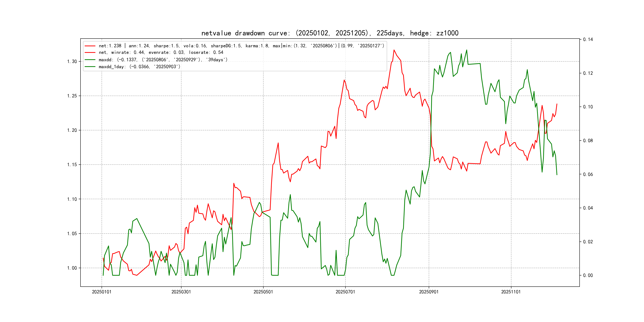Click the 20250101 x-axis tick label

102,292
